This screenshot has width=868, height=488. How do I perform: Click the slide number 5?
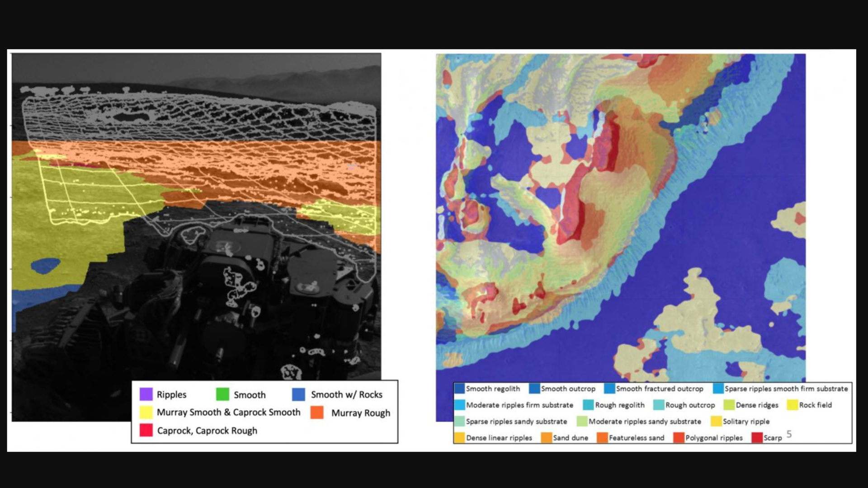pos(789,434)
